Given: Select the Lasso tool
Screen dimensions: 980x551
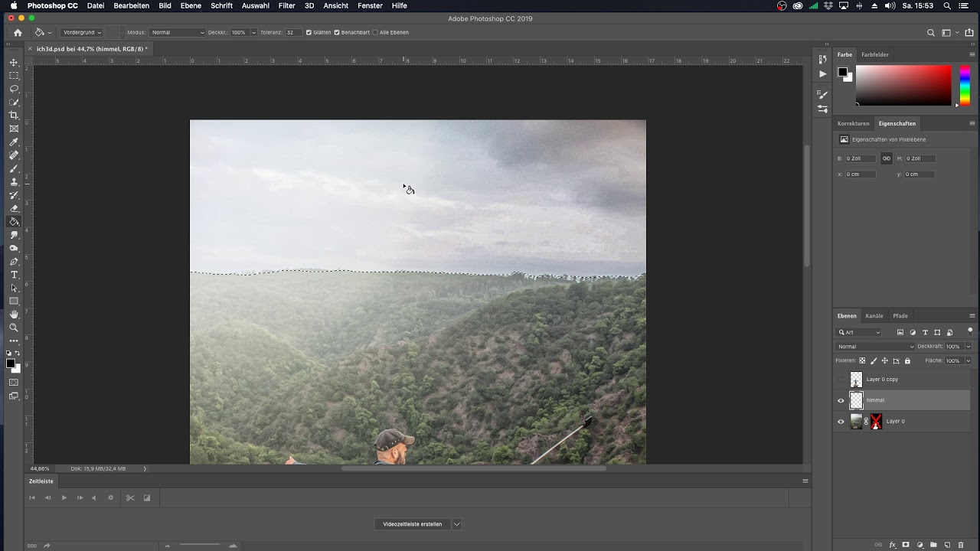Looking at the screenshot, I should coord(14,89).
